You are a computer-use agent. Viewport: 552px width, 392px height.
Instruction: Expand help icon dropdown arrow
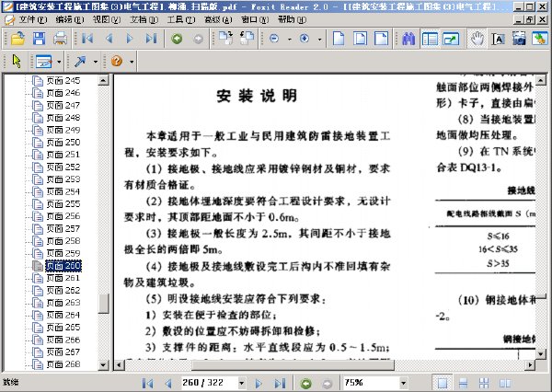point(132,62)
